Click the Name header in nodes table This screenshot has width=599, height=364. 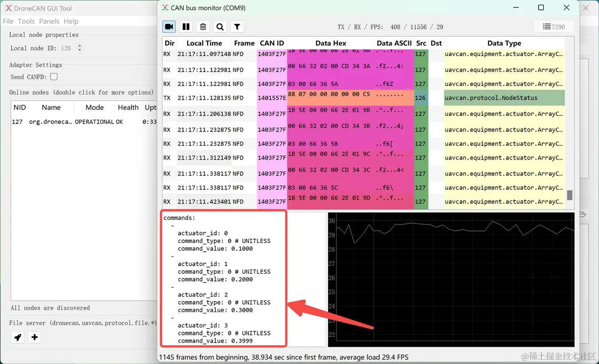[x=51, y=107]
